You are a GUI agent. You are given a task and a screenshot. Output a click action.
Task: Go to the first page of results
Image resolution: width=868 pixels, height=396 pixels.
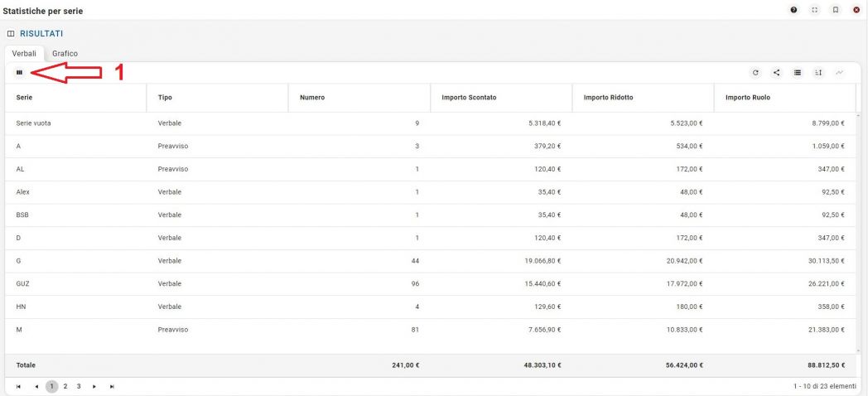[18, 387]
